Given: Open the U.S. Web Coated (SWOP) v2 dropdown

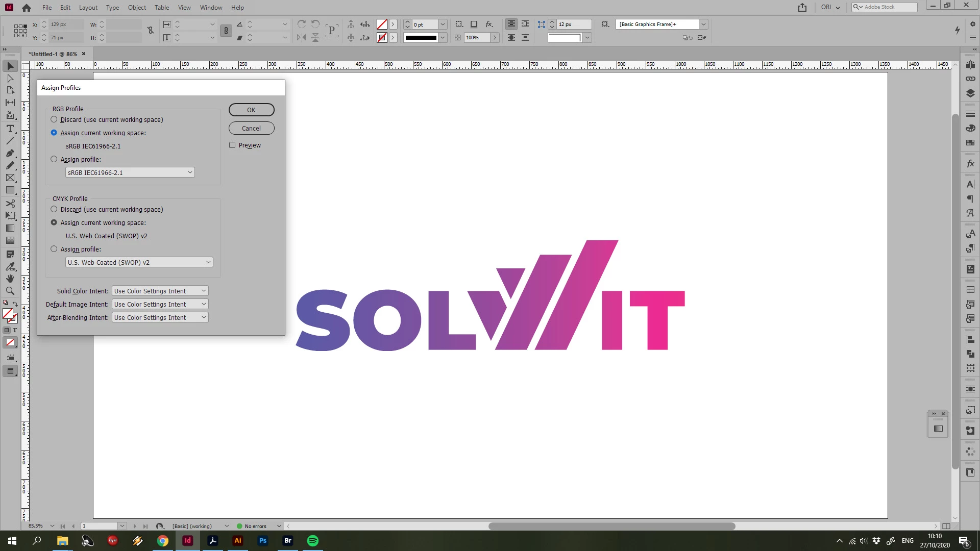Looking at the screenshot, I should [x=139, y=262].
